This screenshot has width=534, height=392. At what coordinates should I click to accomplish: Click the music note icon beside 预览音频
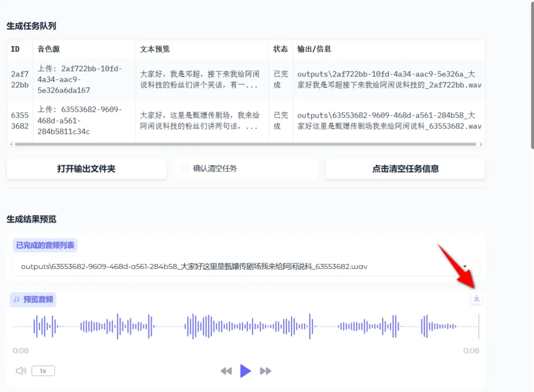click(17, 300)
